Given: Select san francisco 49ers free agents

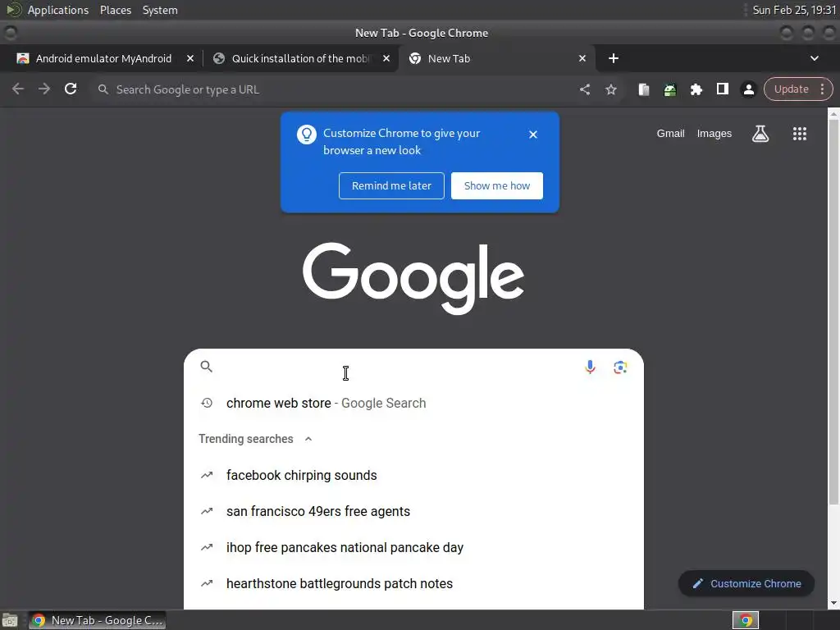Looking at the screenshot, I should click(413, 512).
